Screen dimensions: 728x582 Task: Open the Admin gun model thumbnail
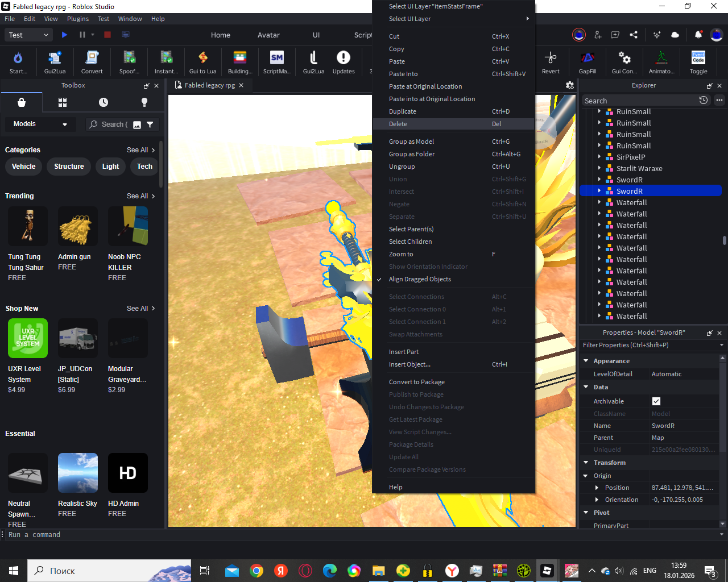tap(78, 226)
